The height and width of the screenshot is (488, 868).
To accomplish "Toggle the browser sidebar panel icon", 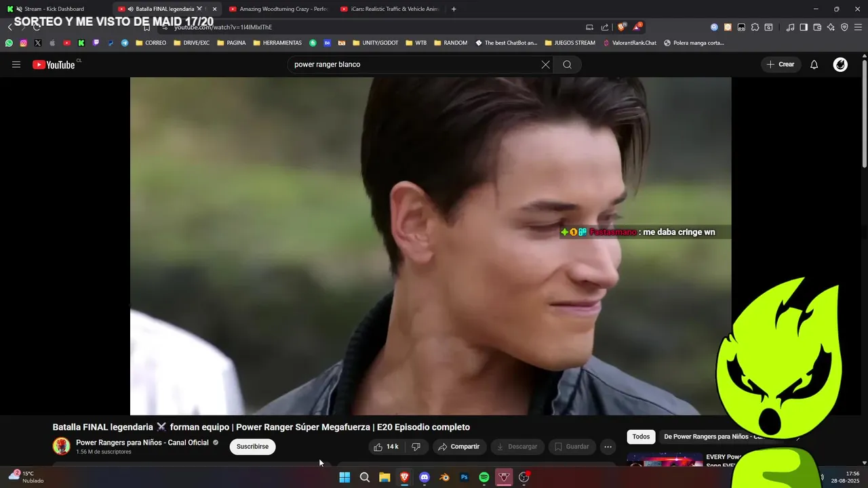I will tap(804, 27).
